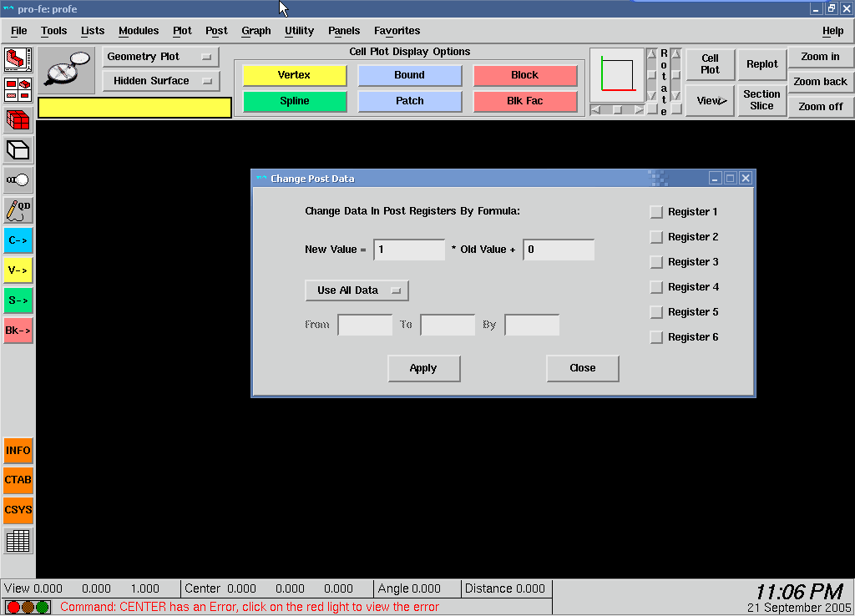Open the orange INFO panel button
This screenshot has width=855, height=616.
[18, 451]
